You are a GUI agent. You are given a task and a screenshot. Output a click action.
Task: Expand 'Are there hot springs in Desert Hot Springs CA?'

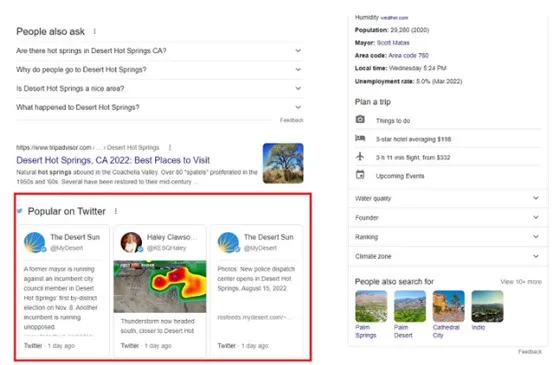point(159,51)
